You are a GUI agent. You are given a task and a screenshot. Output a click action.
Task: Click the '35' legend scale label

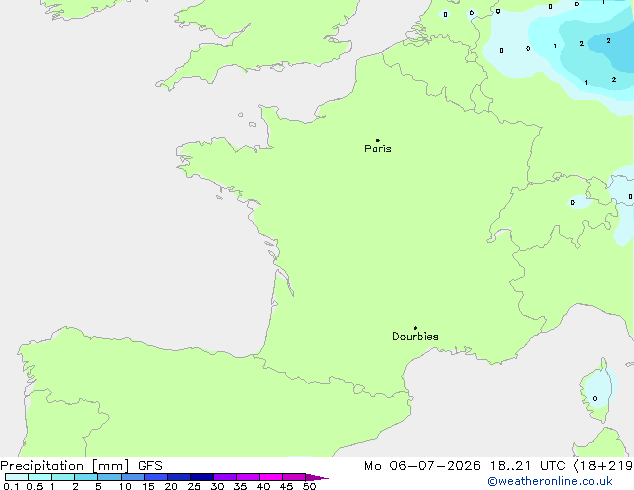(240, 486)
